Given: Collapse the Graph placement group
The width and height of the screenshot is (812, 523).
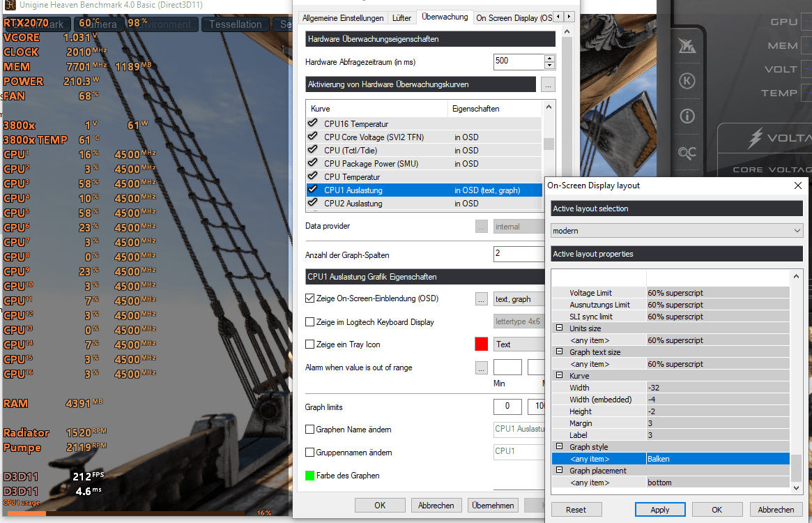Looking at the screenshot, I should tap(559, 470).
